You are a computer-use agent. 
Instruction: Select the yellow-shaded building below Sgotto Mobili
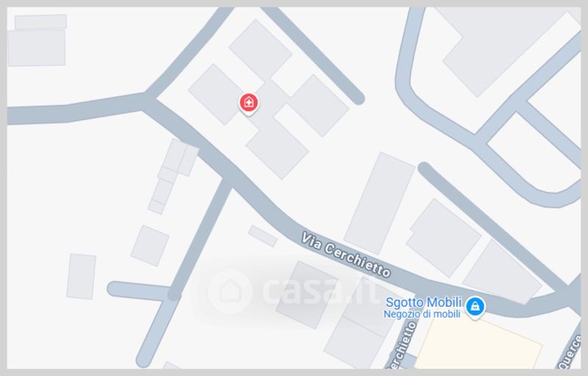click(479, 344)
